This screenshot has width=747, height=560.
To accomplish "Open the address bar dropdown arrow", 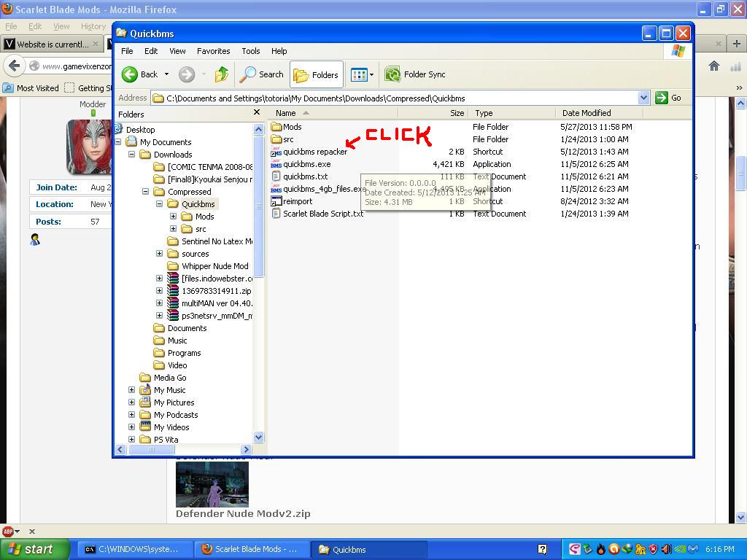I will click(643, 98).
